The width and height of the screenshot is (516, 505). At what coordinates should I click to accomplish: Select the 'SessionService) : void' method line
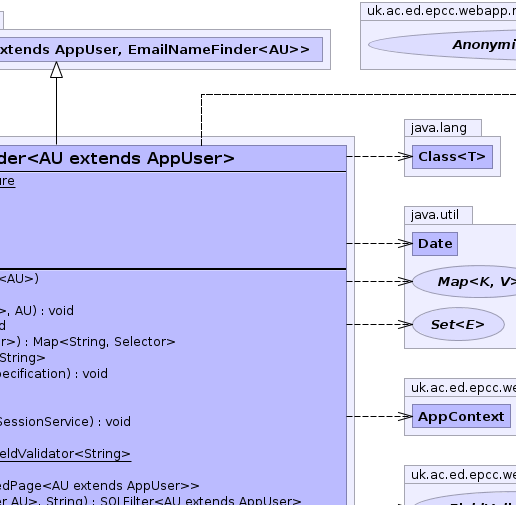click(65, 422)
